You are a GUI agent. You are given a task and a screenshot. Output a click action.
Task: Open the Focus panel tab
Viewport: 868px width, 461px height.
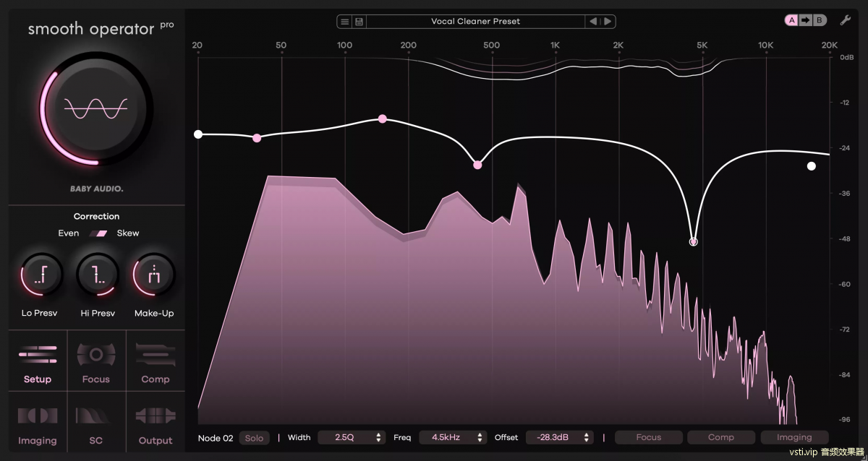pos(96,361)
